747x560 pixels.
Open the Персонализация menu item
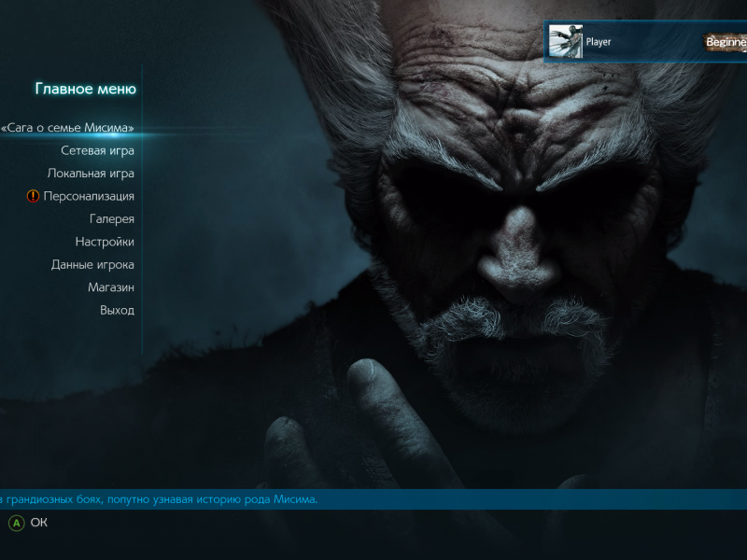point(89,196)
